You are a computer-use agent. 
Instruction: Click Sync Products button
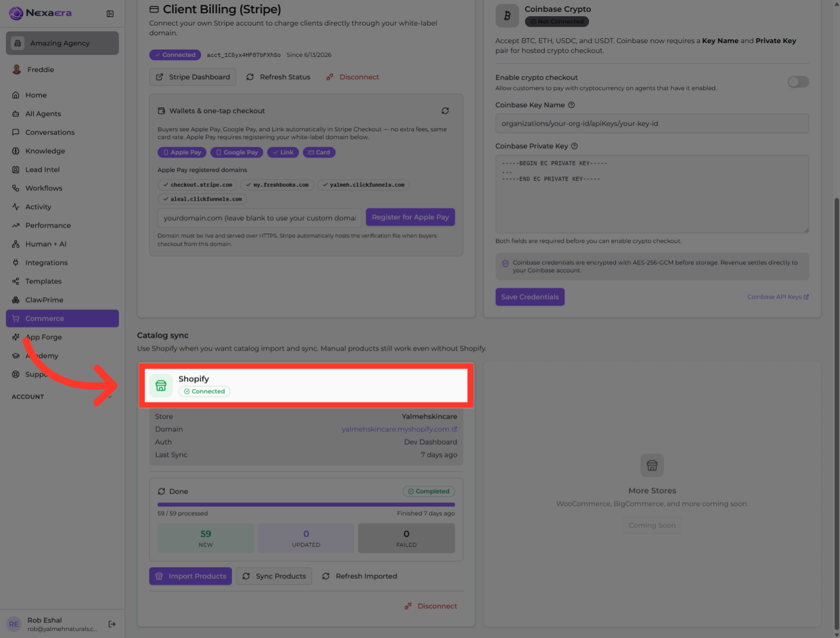click(274, 576)
